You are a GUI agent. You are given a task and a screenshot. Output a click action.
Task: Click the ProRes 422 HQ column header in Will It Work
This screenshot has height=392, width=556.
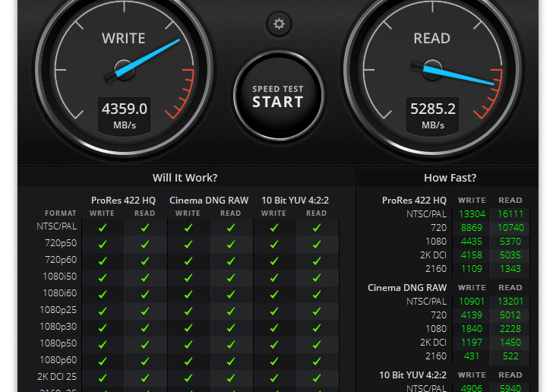123,201
